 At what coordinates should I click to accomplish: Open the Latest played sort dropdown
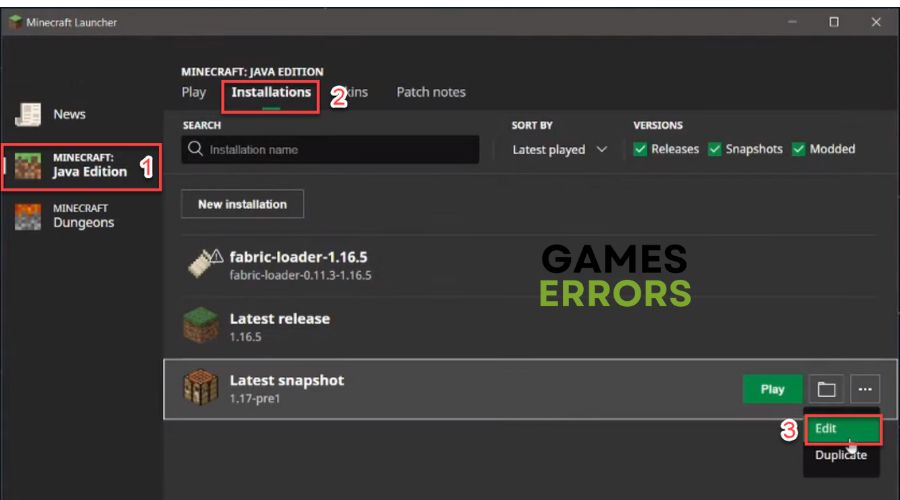pos(560,150)
